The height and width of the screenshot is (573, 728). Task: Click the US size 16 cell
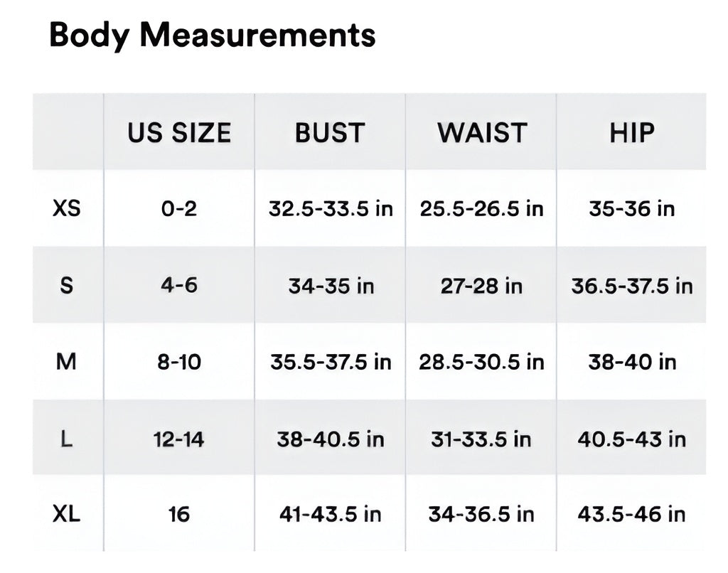179,514
